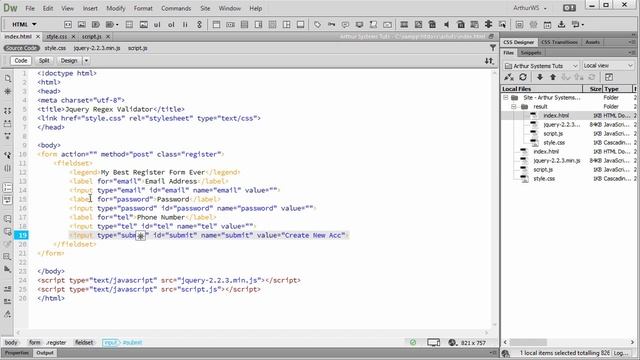Click the Date insert calendar icon
640x360 pixels.
[547, 24]
